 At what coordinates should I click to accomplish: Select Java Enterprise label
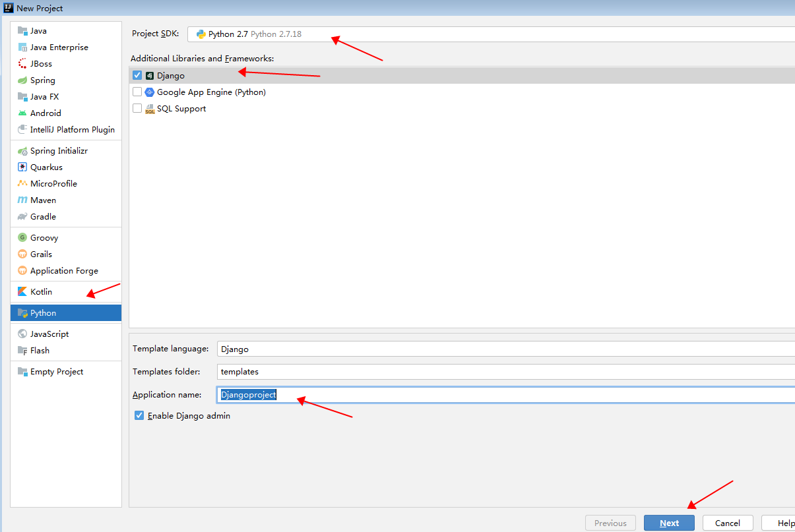coord(59,47)
